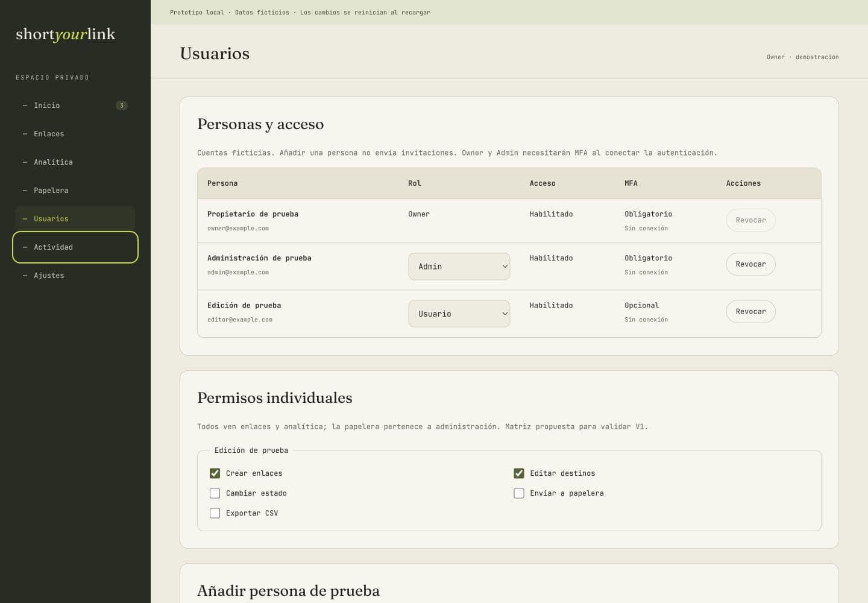The width and height of the screenshot is (868, 603).
Task: Click the Acciones column header
Action: pos(743,183)
